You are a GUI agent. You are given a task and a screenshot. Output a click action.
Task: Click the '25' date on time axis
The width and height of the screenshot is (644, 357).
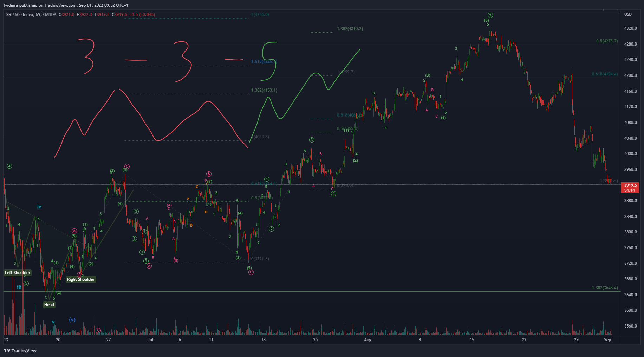point(316,340)
